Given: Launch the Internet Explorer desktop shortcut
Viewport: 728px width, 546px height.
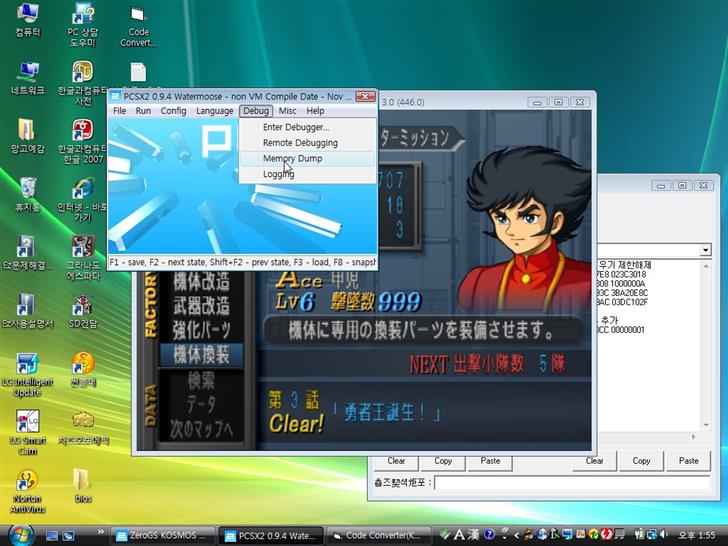Looking at the screenshot, I should (83, 200).
